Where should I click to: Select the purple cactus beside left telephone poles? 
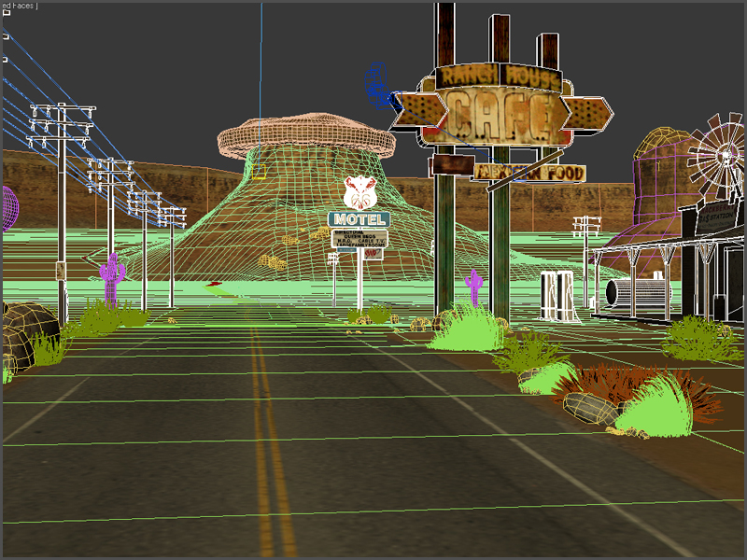coord(112,277)
